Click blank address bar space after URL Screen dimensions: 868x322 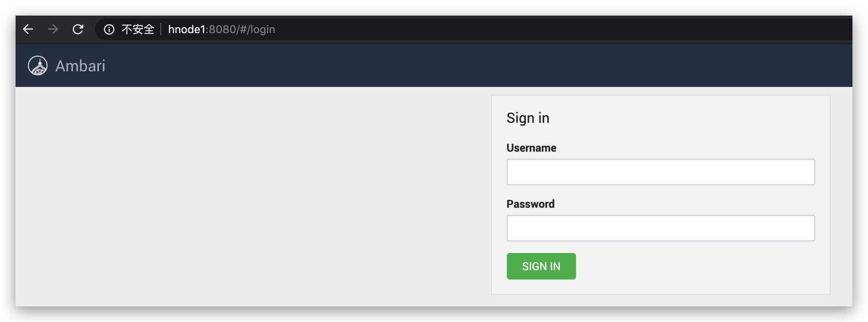coord(545,29)
